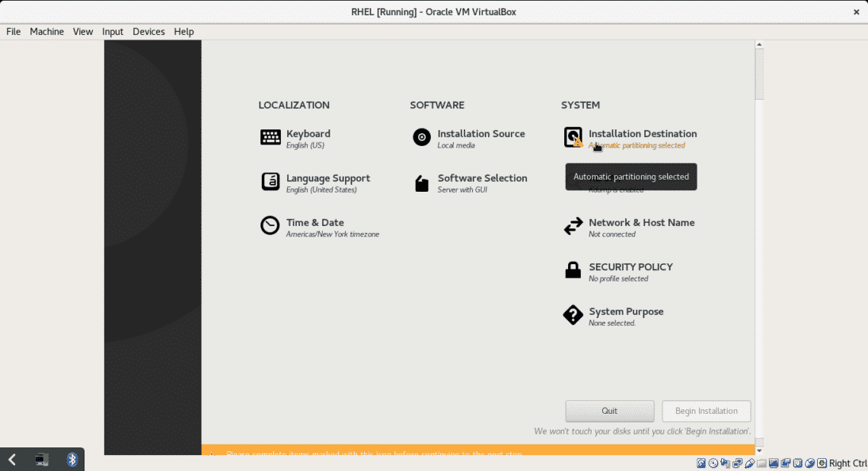Click the scrollbar down arrow
This screenshot has width=868, height=471.
coord(759,450)
